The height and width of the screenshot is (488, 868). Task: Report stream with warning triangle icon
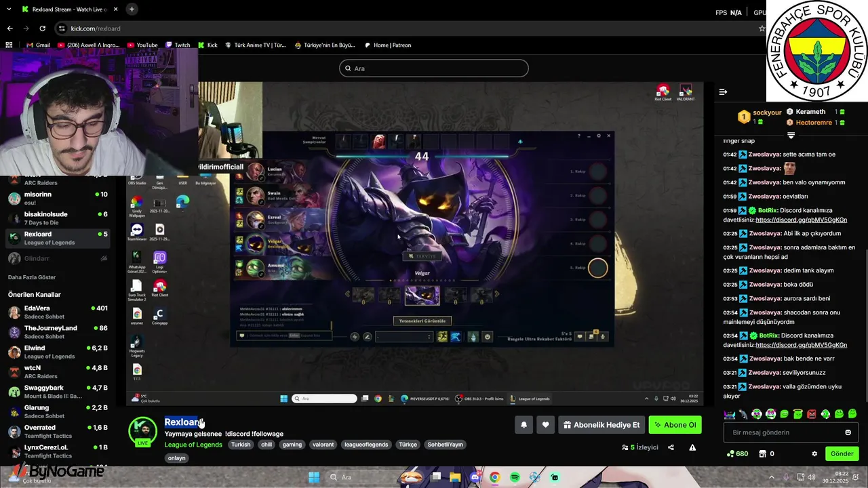coord(692,447)
